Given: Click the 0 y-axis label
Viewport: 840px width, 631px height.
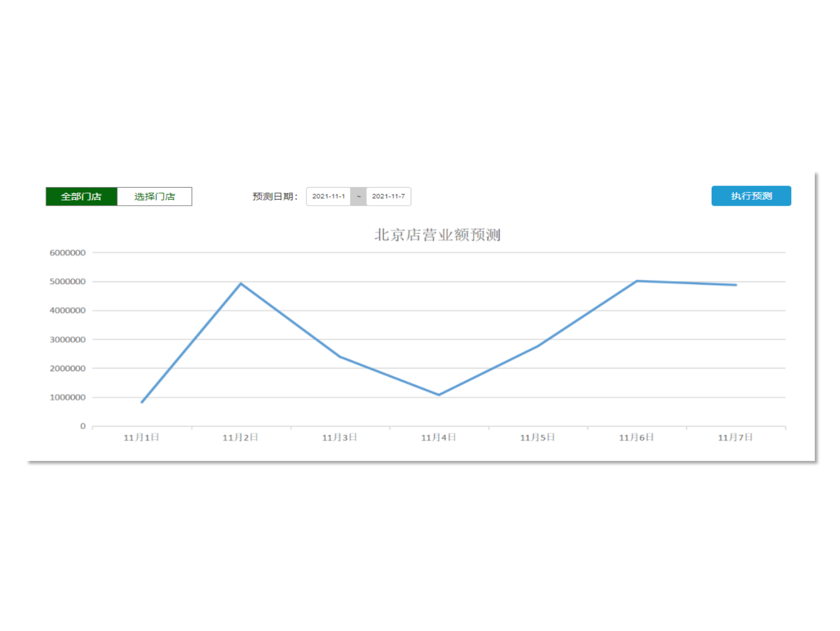Looking at the screenshot, I should pyautogui.click(x=83, y=426).
